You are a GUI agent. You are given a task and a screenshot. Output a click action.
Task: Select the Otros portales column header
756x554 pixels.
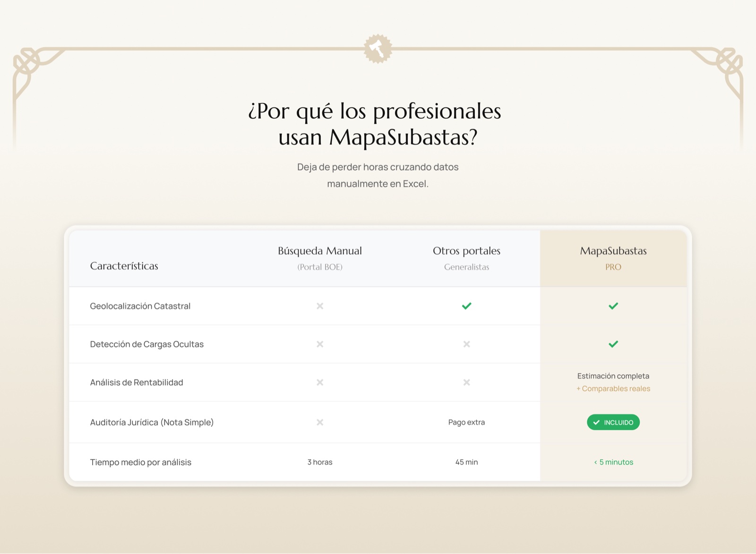pos(466,258)
